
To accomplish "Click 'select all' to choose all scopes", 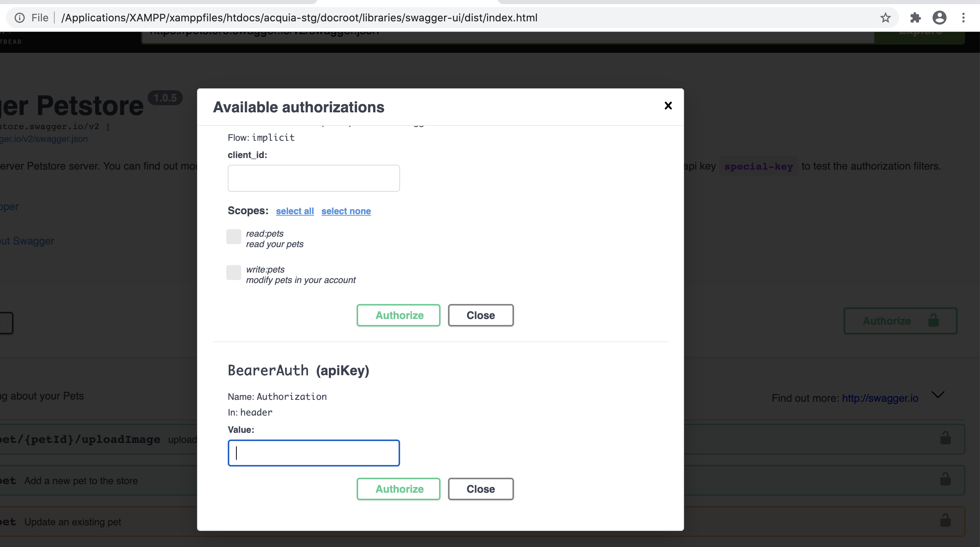I will point(295,211).
